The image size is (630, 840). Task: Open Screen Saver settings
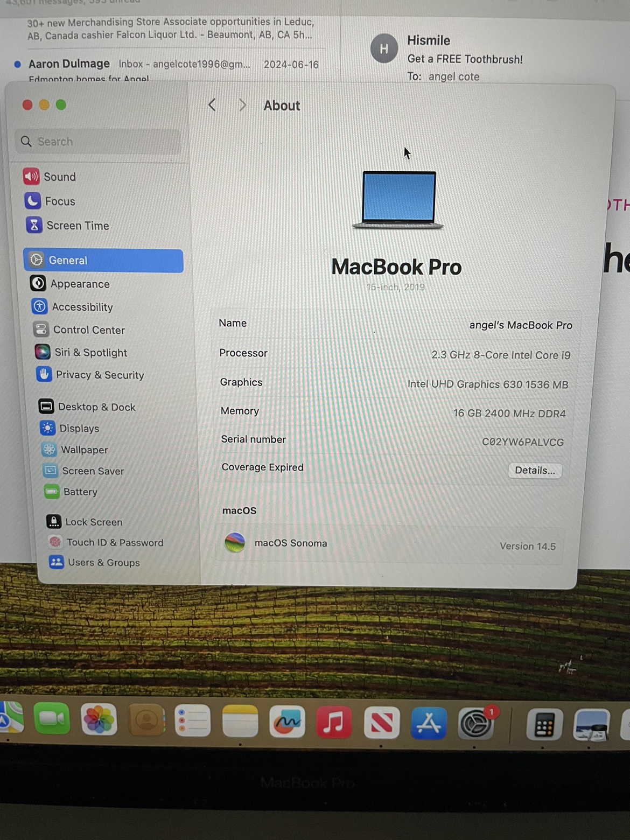pyautogui.click(x=83, y=471)
